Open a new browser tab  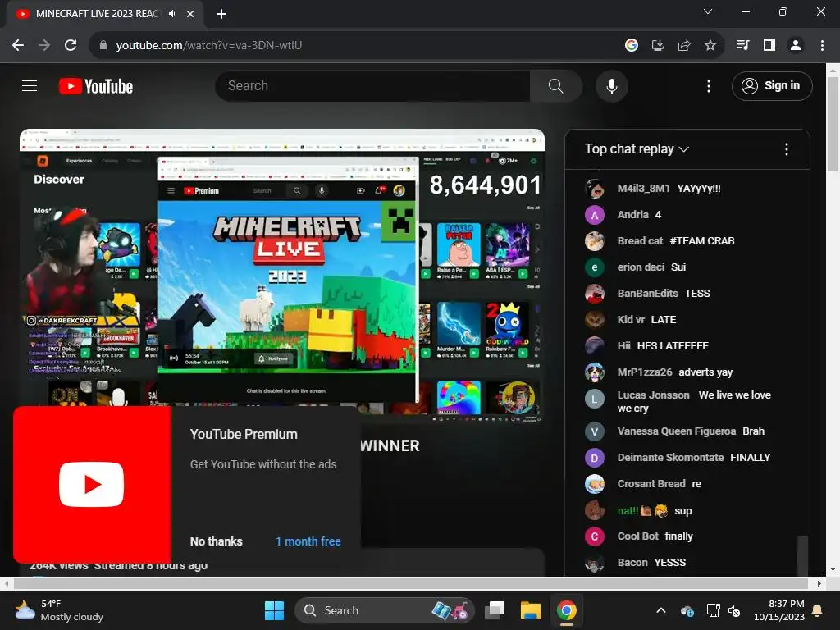click(x=221, y=14)
